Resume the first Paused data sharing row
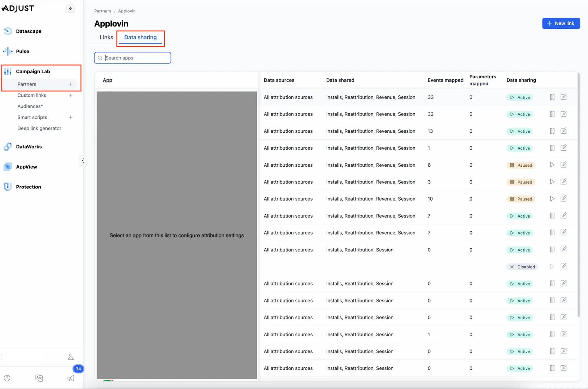This screenshot has width=588, height=389. [x=552, y=165]
